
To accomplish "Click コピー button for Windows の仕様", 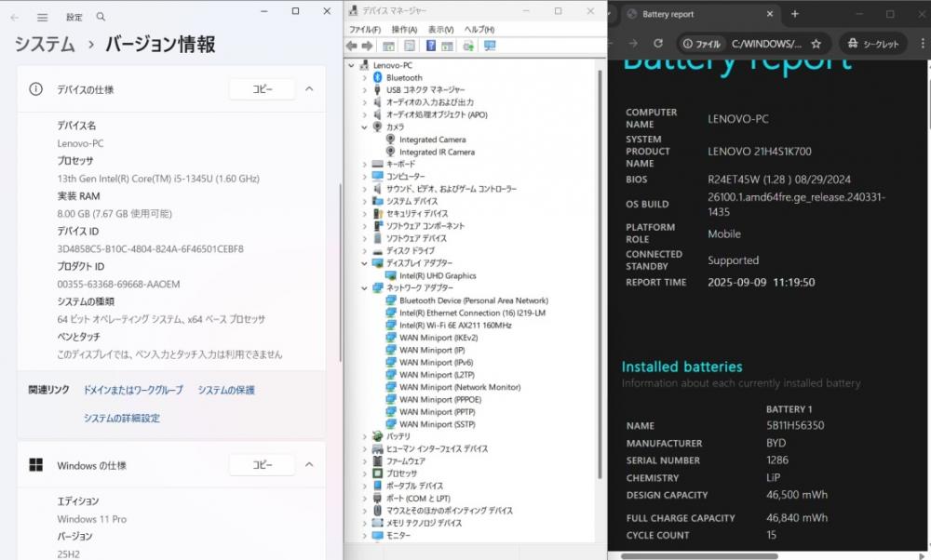I will click(x=262, y=465).
